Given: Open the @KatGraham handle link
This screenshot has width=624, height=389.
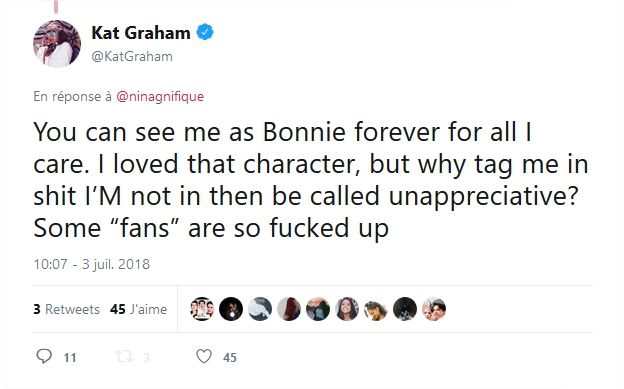Looking at the screenshot, I should click(132, 57).
